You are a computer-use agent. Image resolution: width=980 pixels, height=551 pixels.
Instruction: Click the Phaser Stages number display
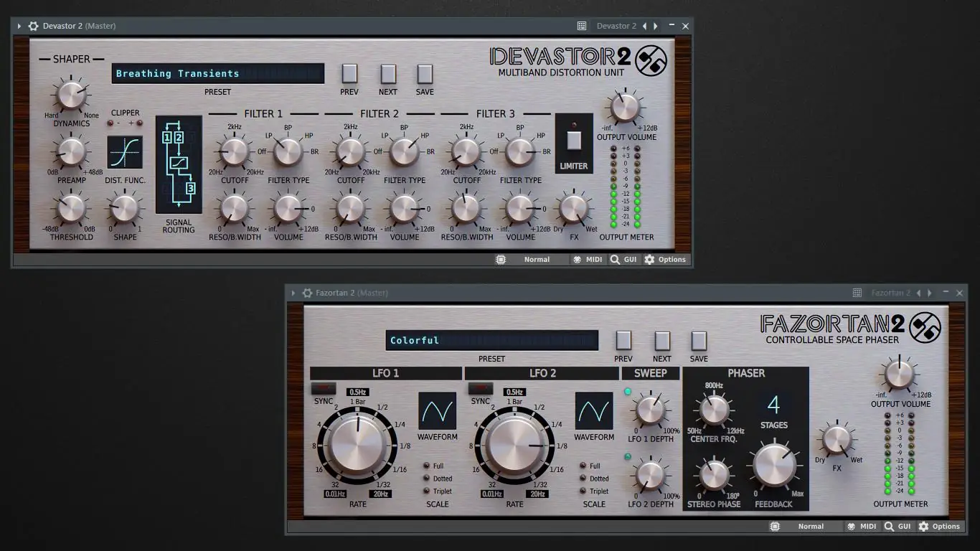click(x=773, y=404)
